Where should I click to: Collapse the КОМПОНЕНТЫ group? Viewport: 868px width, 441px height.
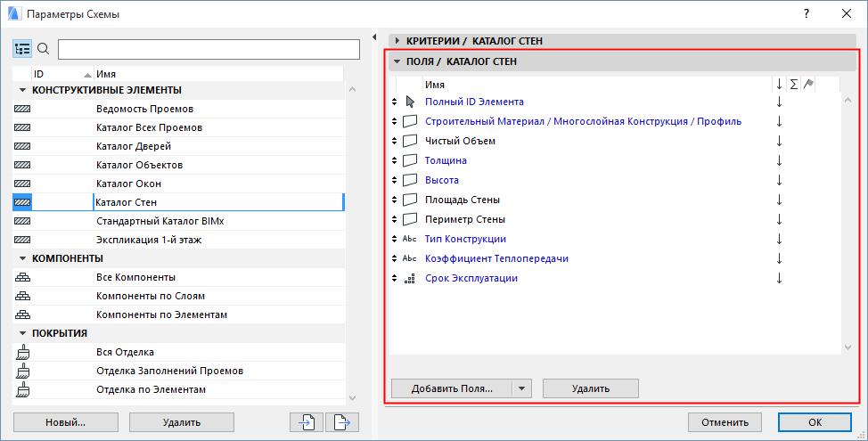pyautogui.click(x=22, y=258)
